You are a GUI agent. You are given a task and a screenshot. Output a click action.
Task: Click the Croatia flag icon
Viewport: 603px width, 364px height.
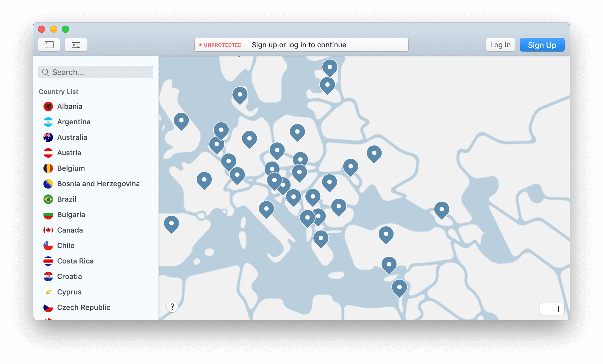tap(48, 277)
